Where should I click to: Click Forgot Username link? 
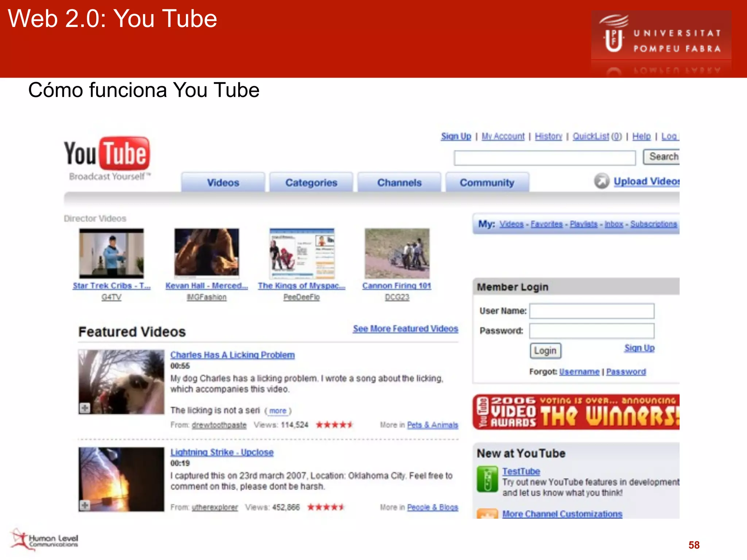[x=579, y=372]
